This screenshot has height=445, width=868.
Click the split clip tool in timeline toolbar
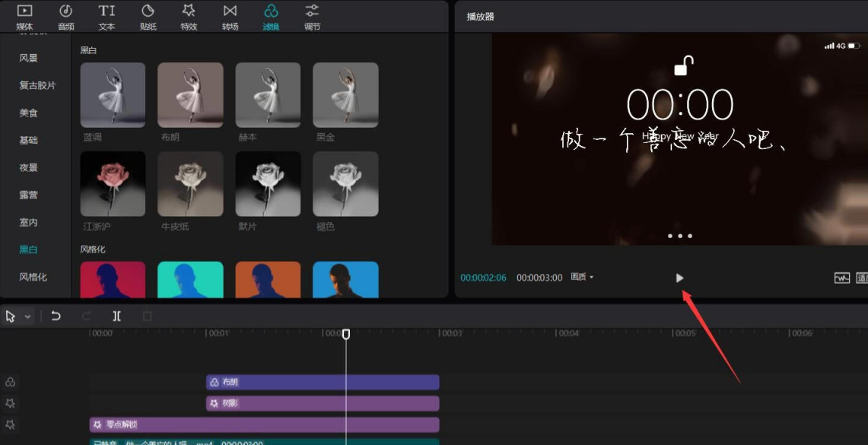click(x=116, y=315)
